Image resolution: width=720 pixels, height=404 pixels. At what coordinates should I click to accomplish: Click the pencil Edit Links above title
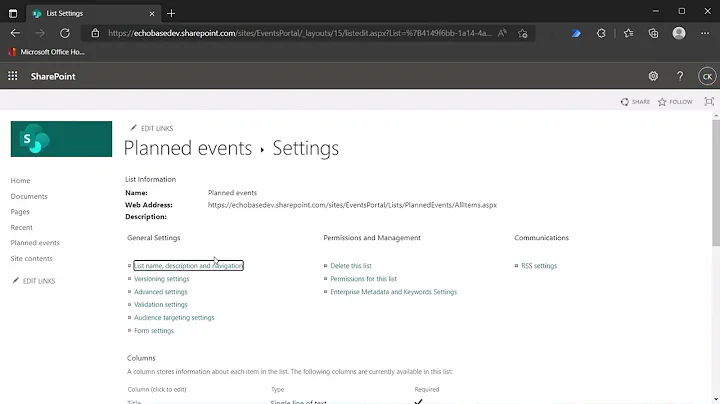pyautogui.click(x=152, y=128)
